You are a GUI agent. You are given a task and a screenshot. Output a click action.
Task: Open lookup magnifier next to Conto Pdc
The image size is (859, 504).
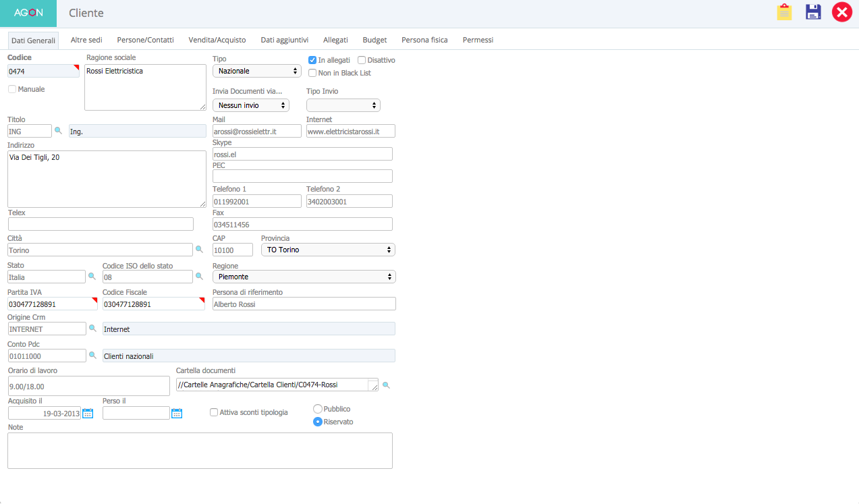click(x=92, y=354)
